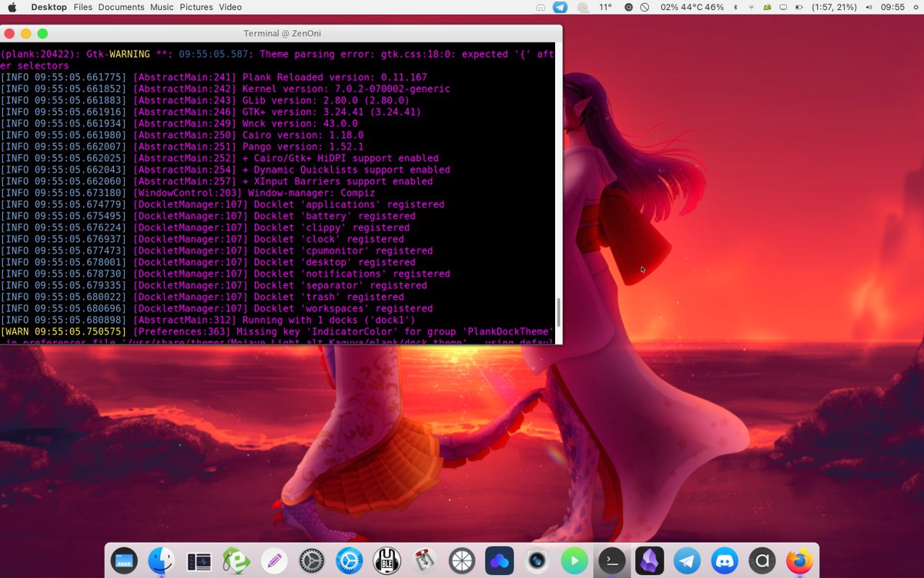
Task: Launch the circular 'a' app in dock
Action: [762, 560]
